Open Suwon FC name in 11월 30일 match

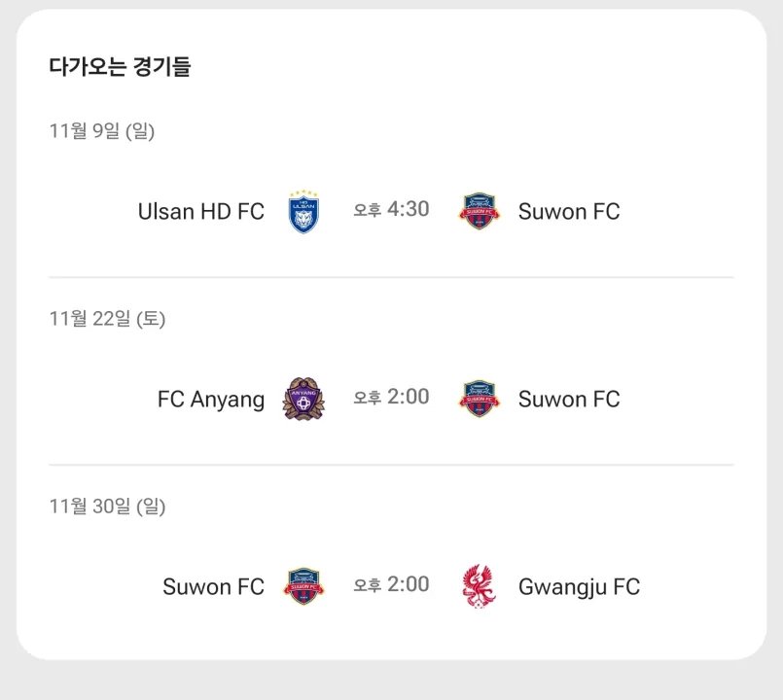[x=213, y=587]
